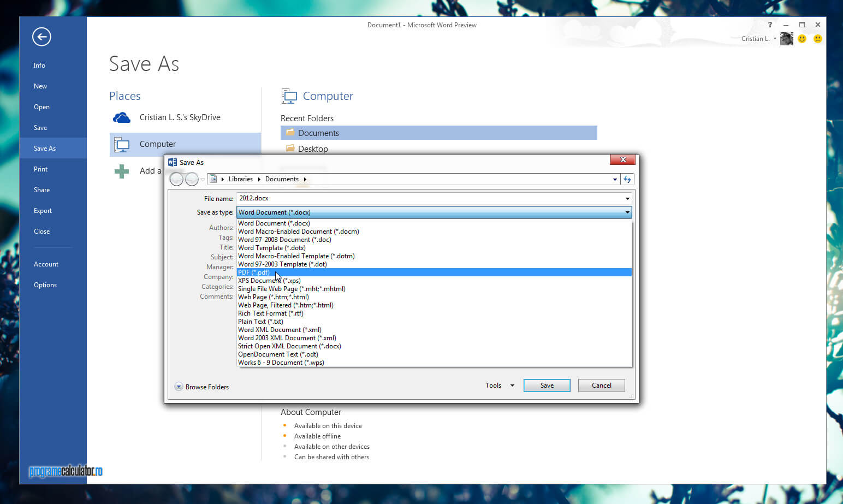843x504 pixels.
Task: Click Close in backstage sidebar
Action: click(53, 232)
